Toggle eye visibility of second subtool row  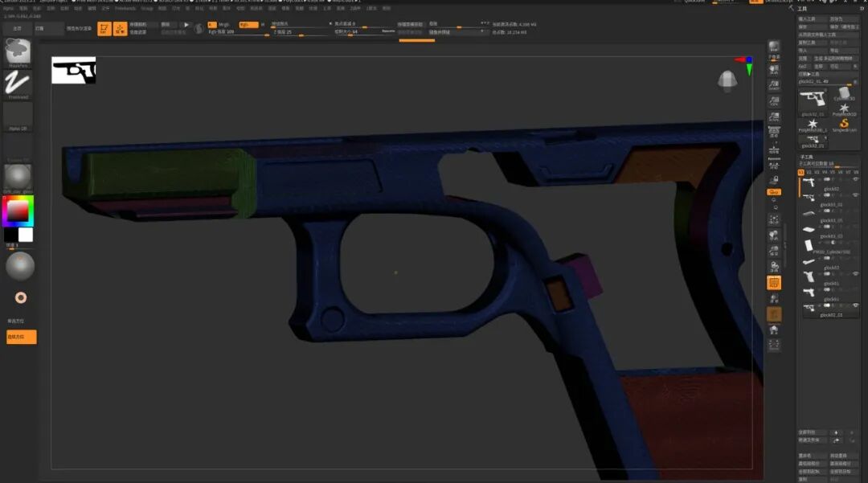pos(856,194)
